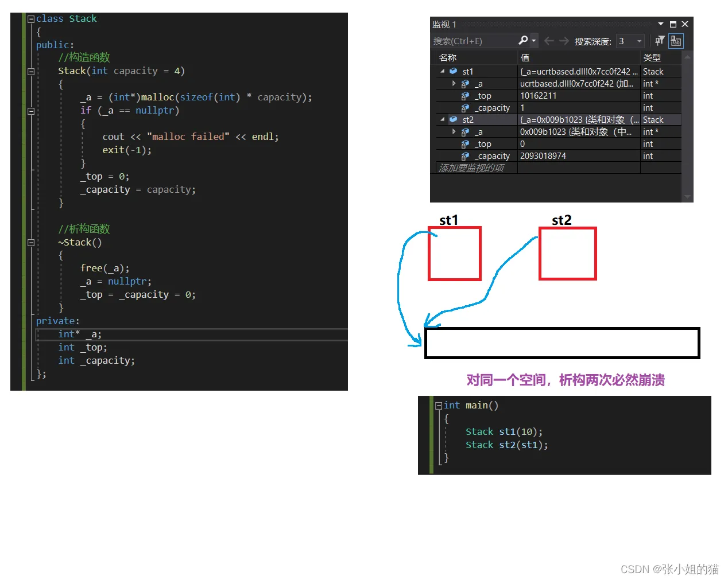Viewport: 728px width, 580px height.
Task: Open the Watch 1 window options dropdown arrow
Action: 661,24
